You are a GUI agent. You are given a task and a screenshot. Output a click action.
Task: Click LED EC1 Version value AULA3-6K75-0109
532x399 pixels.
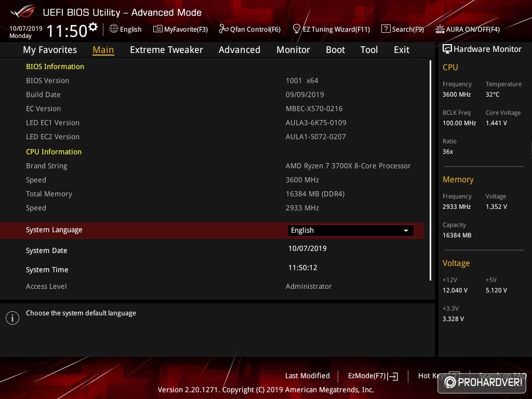point(316,123)
